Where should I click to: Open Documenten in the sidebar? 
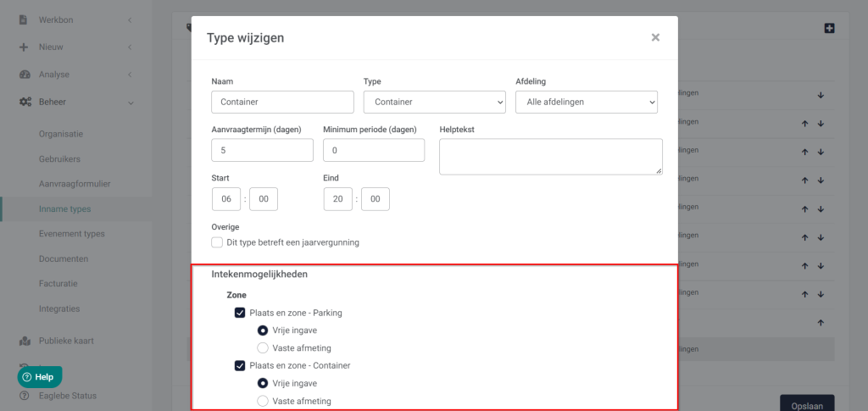point(64,258)
